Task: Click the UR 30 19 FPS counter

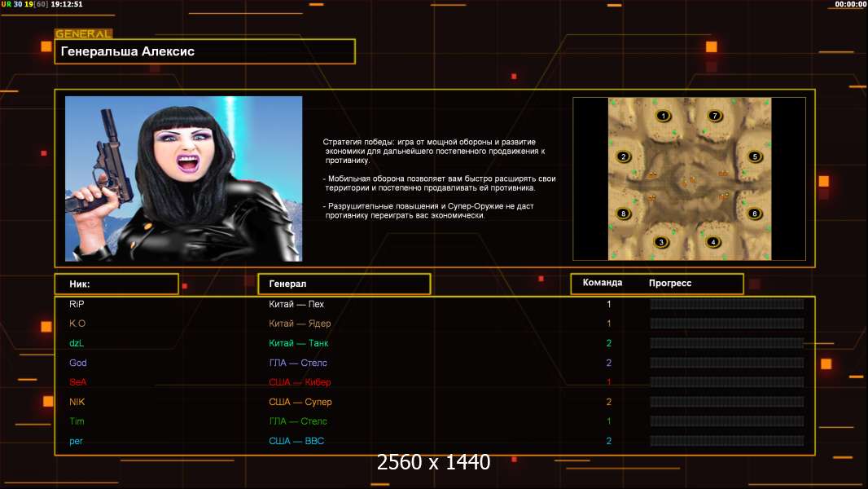Action: tap(24, 4)
